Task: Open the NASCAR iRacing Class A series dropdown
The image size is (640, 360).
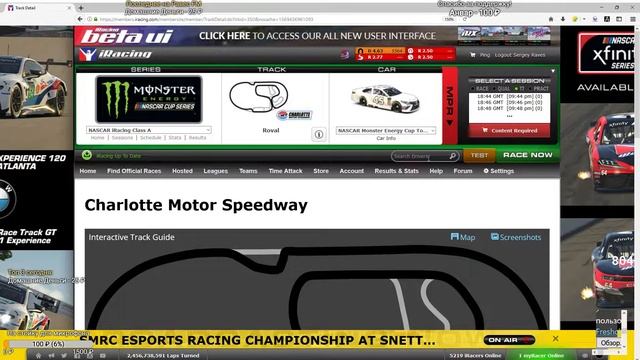Action: [x=149, y=130]
